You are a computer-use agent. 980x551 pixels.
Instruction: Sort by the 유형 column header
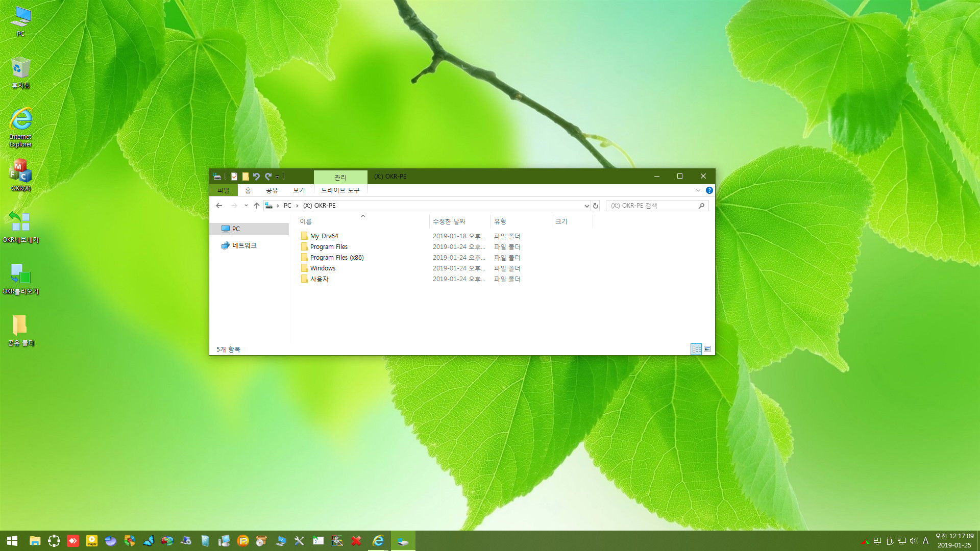pyautogui.click(x=521, y=221)
